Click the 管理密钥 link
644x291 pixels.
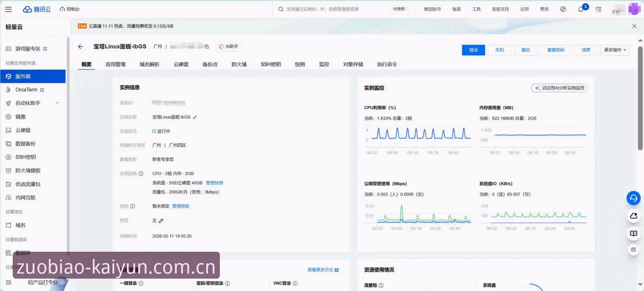pos(181,206)
